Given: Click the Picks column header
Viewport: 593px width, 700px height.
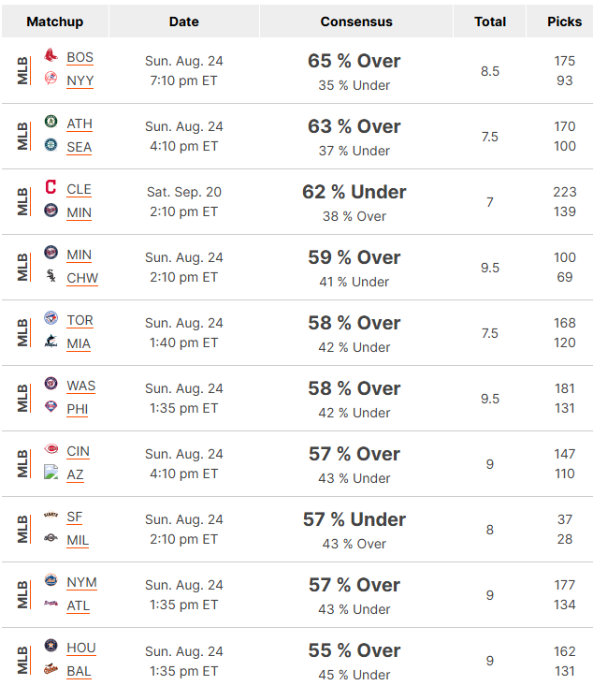Looking at the screenshot, I should coord(564,22).
